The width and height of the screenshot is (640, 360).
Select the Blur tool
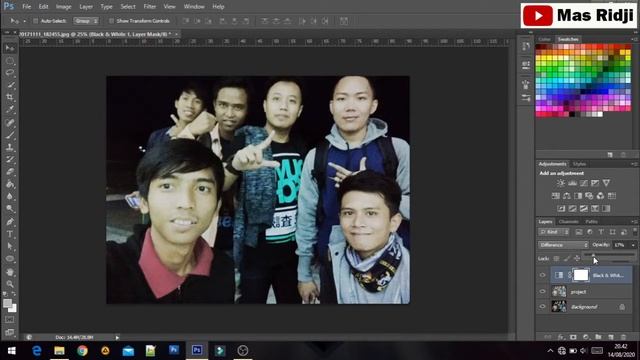[x=10, y=197]
